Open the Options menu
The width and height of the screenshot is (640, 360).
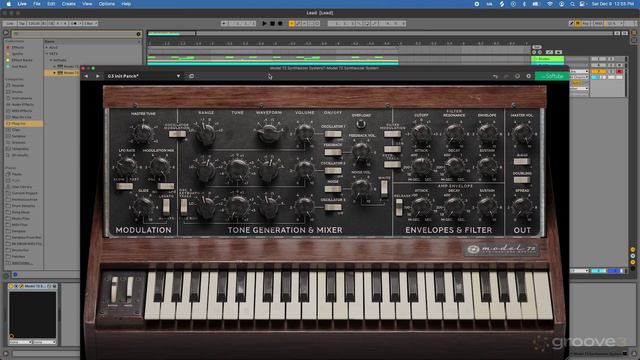[107, 4]
